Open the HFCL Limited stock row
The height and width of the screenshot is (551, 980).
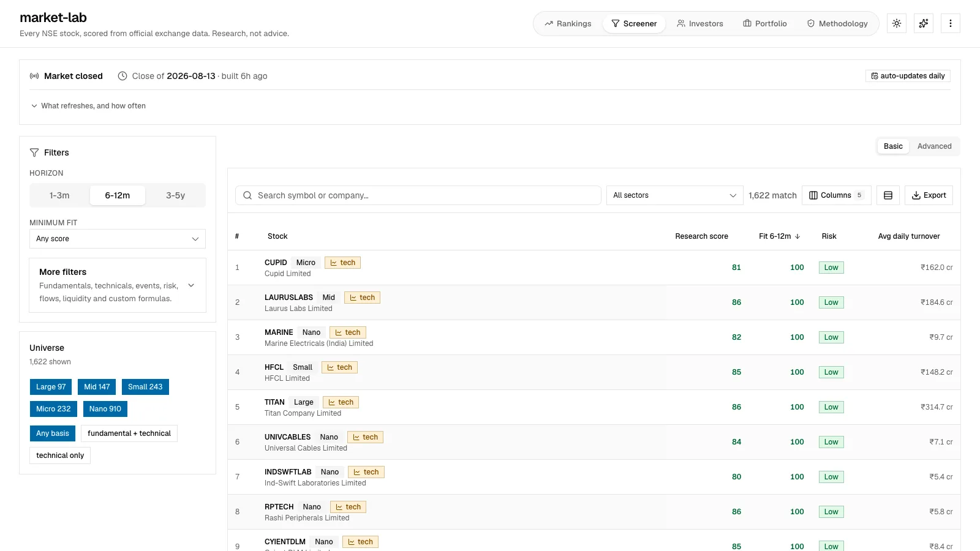click(594, 372)
